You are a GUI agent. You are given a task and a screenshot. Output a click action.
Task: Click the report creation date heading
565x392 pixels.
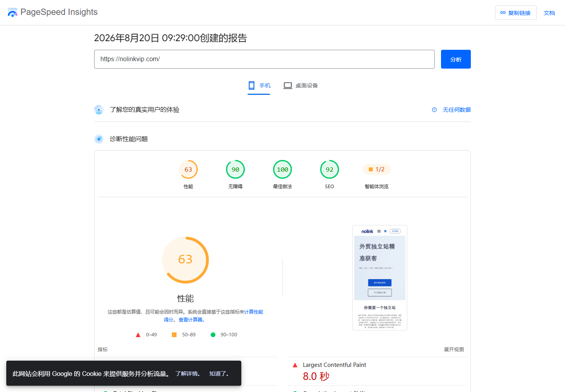[170, 38]
